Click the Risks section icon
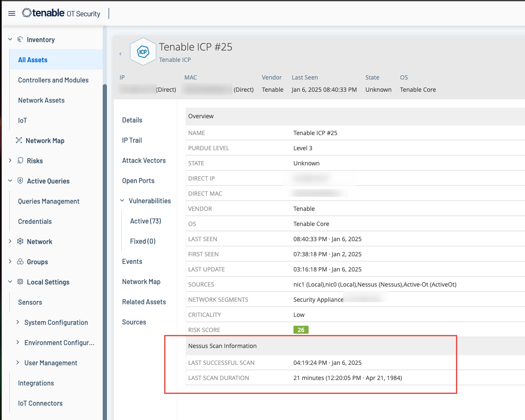 click(20, 161)
